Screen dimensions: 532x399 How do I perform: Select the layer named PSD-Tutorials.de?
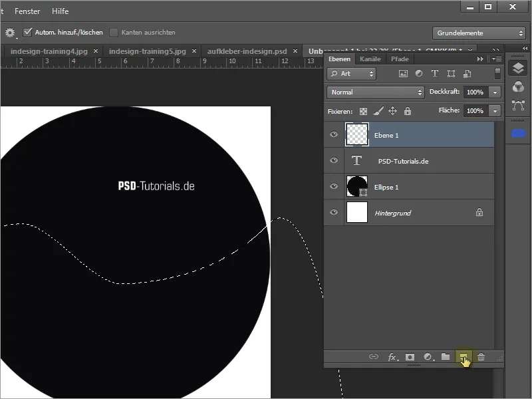coord(403,161)
